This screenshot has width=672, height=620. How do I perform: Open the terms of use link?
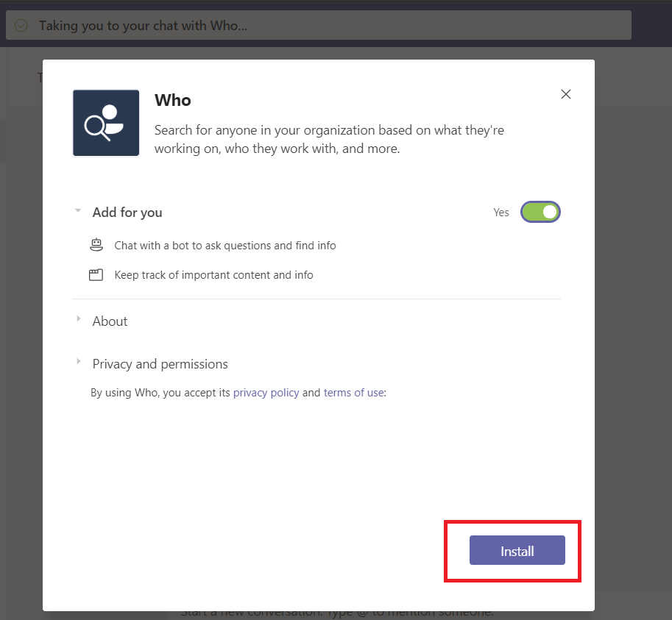pyautogui.click(x=353, y=393)
